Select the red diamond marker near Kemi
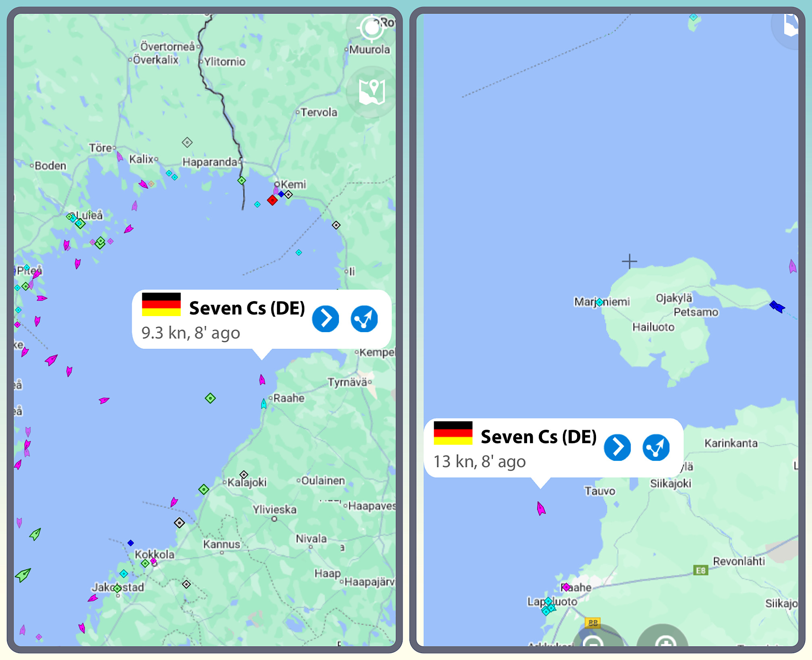 click(272, 200)
